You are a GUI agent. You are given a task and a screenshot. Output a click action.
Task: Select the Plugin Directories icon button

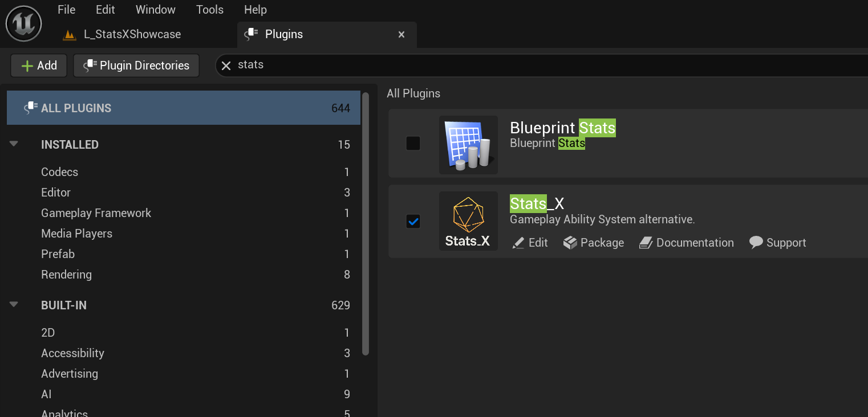coord(90,65)
